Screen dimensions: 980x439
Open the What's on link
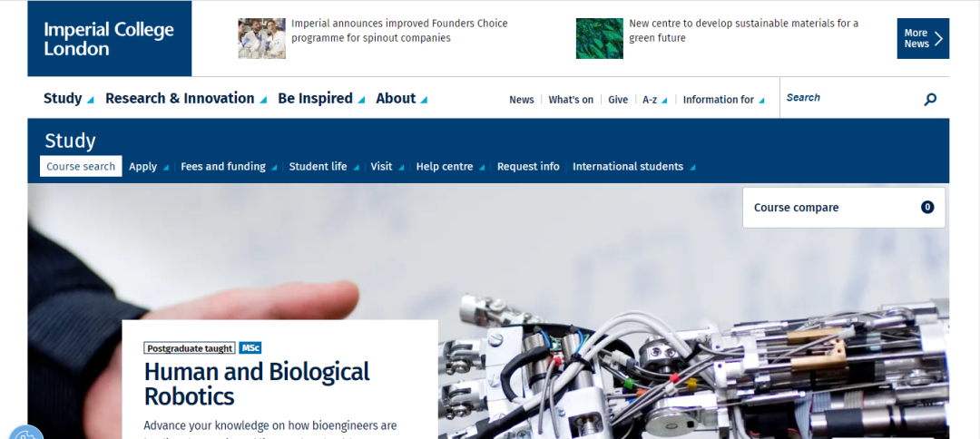tap(571, 99)
